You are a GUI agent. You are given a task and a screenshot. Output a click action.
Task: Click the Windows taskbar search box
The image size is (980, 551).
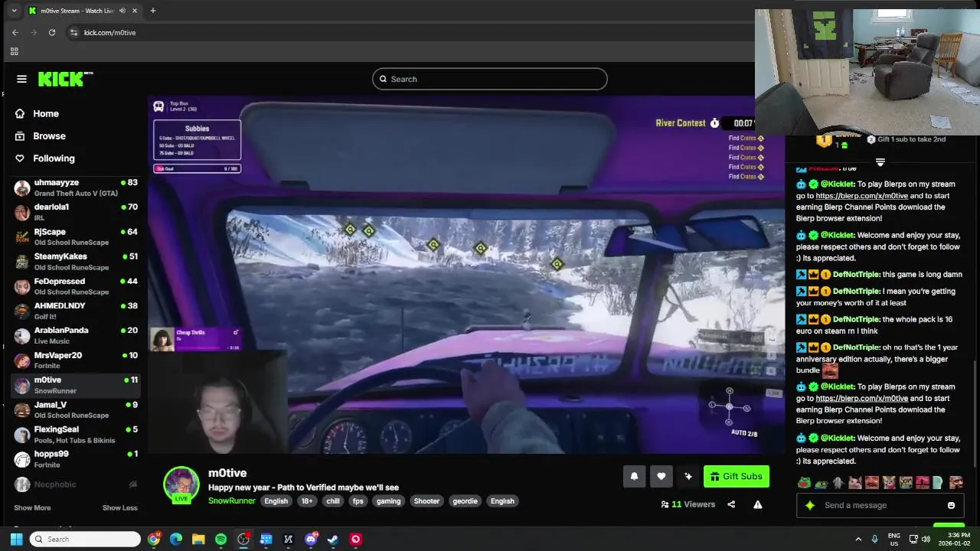point(85,539)
